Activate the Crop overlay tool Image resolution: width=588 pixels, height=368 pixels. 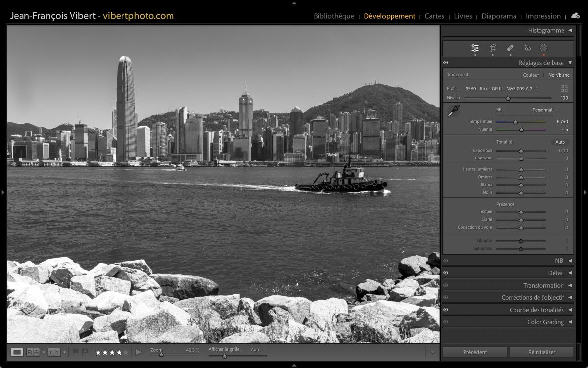[493, 48]
